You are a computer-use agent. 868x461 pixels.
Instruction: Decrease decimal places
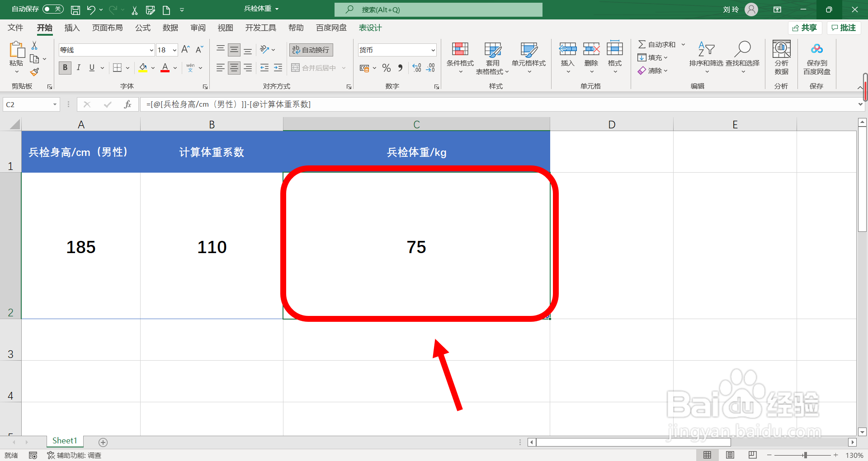pyautogui.click(x=430, y=68)
